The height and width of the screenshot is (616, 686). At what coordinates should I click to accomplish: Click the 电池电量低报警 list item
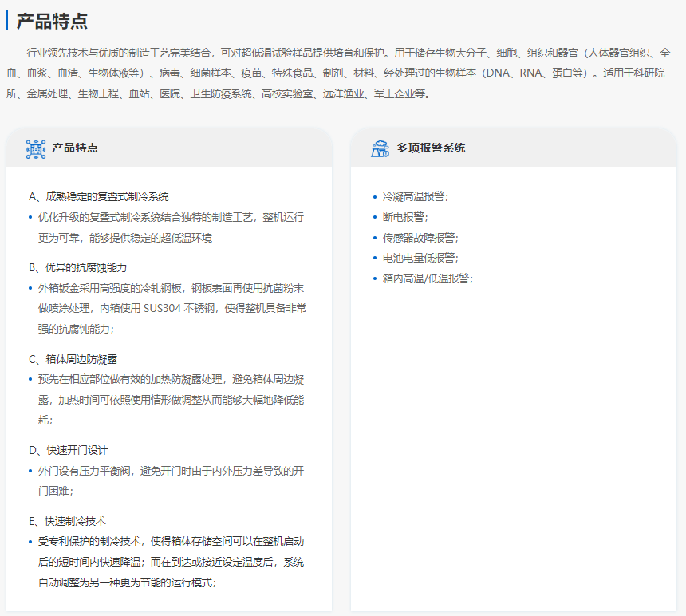(x=420, y=258)
